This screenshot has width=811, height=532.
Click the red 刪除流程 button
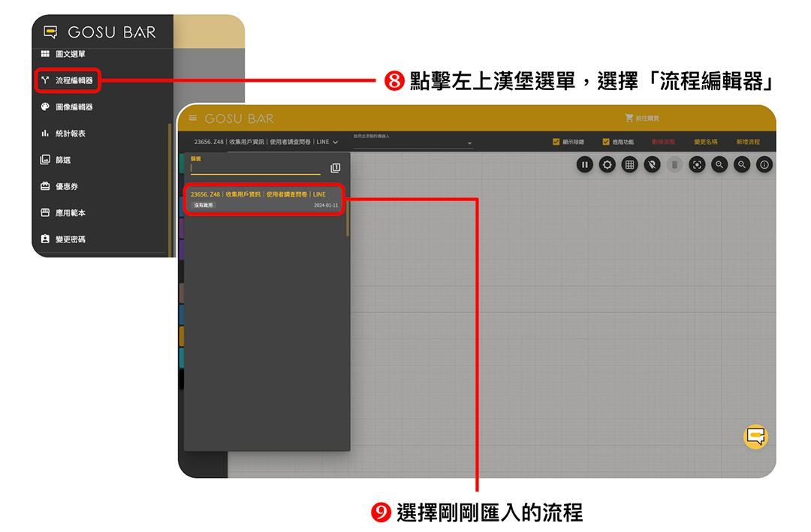tap(663, 142)
